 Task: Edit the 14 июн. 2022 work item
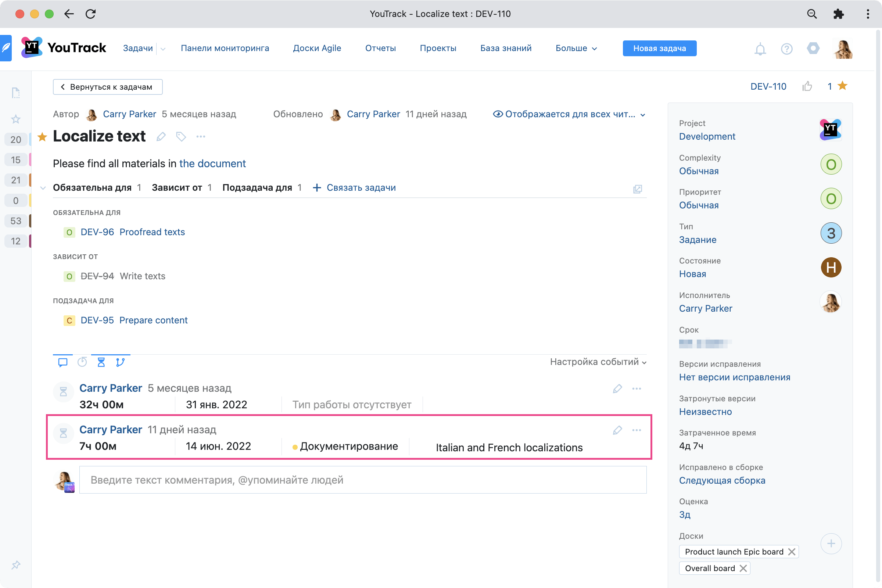[617, 430]
